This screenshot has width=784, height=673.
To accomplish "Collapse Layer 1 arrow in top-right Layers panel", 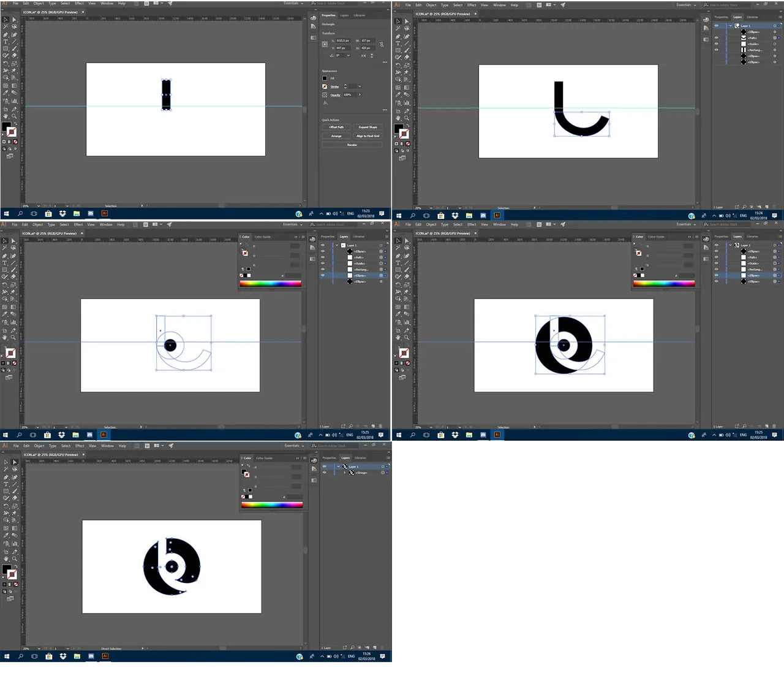I will click(730, 26).
